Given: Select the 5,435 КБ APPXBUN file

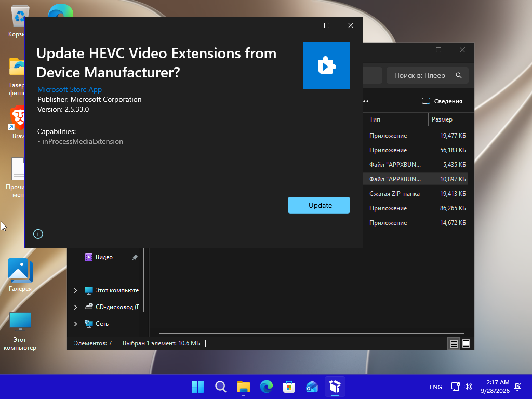Looking at the screenshot, I should pos(416,165).
